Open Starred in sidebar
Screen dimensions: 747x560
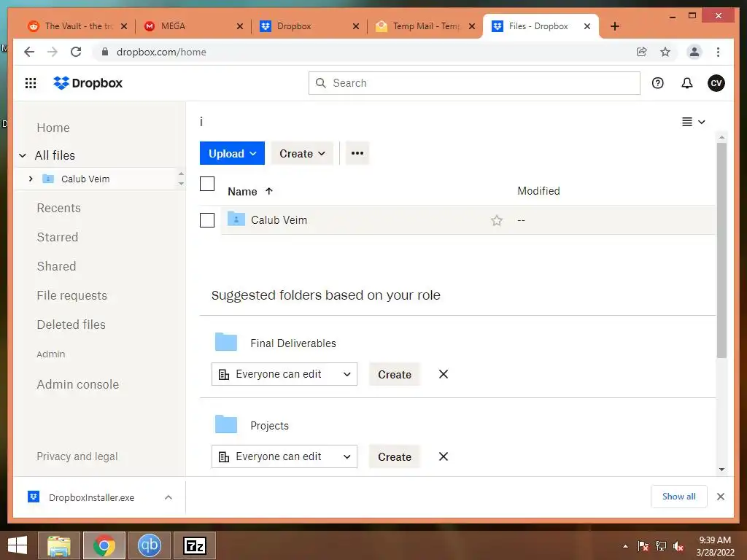[57, 237]
